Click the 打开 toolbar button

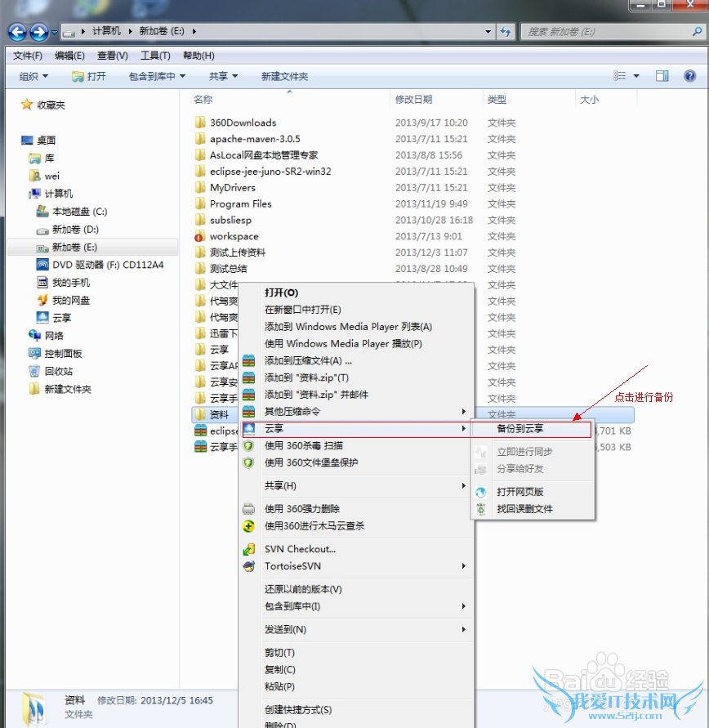click(89, 76)
